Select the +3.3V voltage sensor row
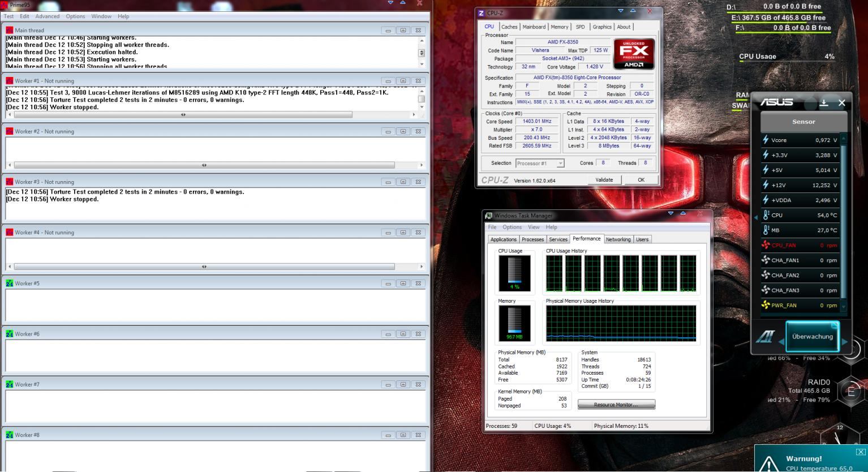This screenshot has height=472, width=868. pos(800,155)
